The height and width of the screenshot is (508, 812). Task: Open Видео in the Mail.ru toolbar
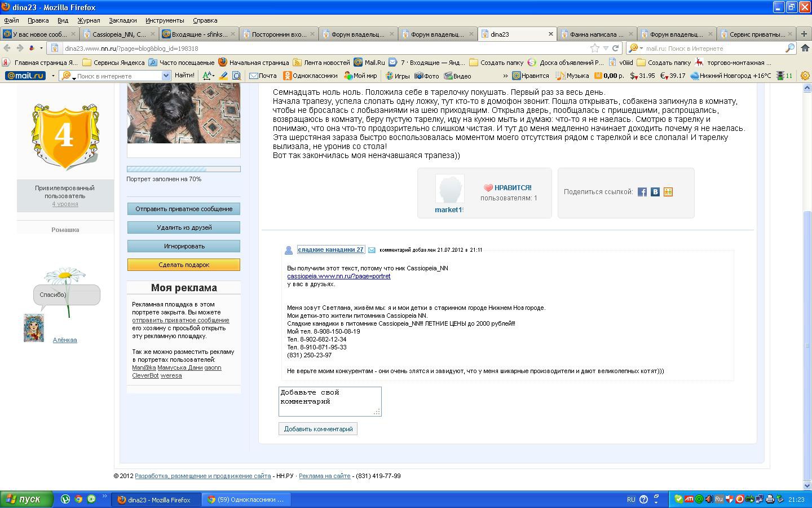(x=457, y=76)
